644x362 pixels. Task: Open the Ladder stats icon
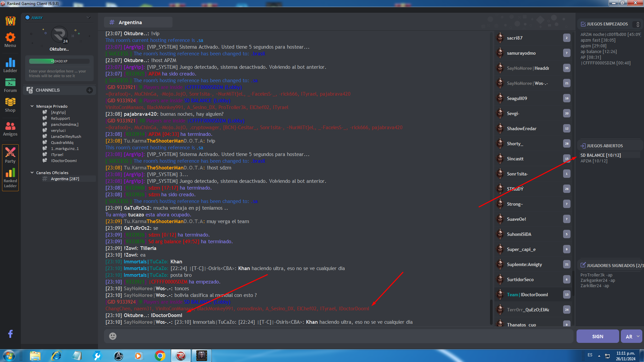click(10, 65)
